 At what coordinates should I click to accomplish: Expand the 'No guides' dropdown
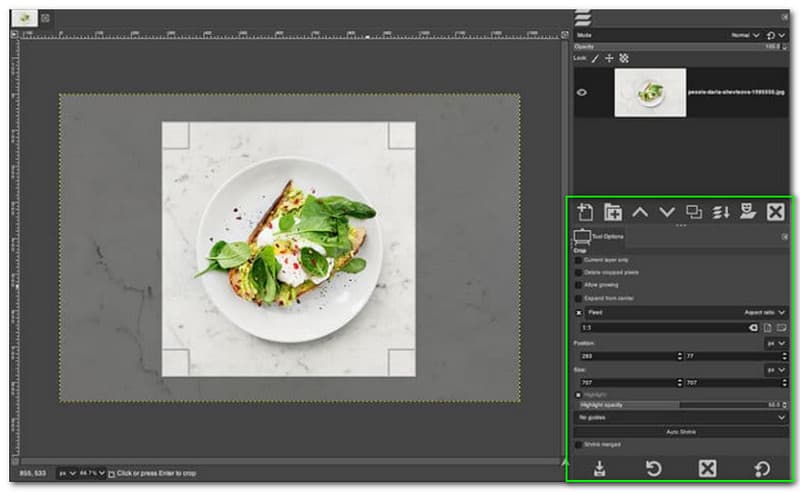click(x=680, y=418)
